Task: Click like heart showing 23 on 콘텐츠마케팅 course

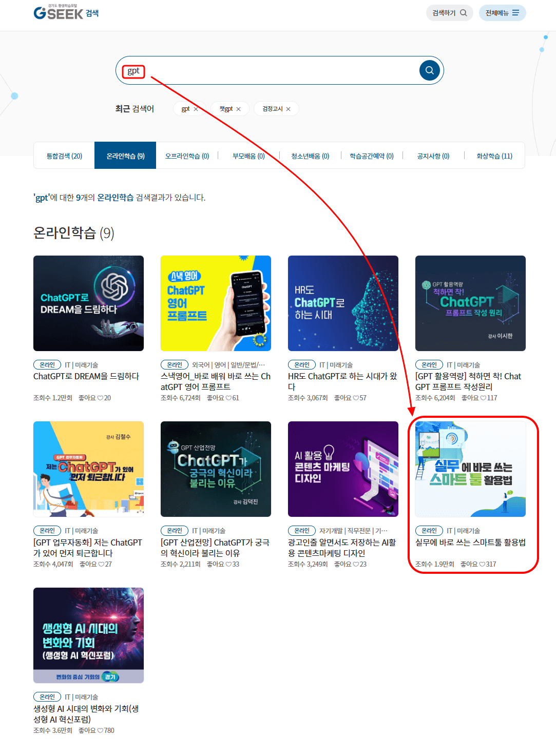Action: tap(356, 564)
